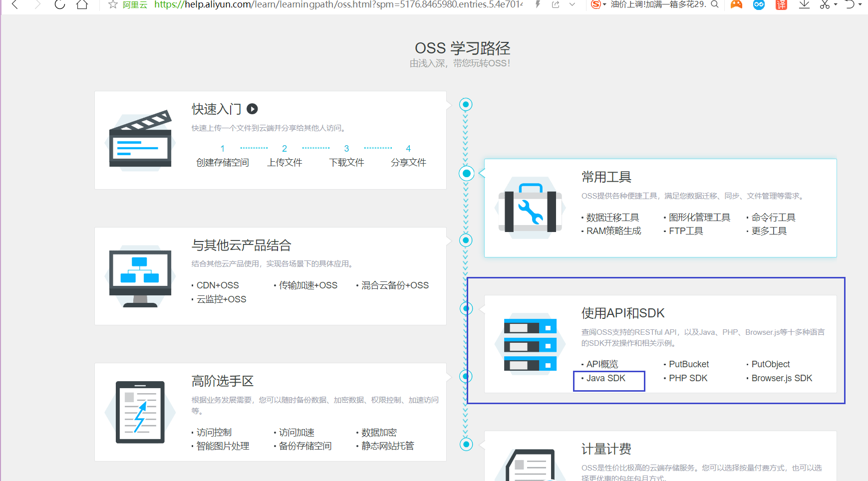
Task: Open 图形化管理工具 link
Action: (699, 217)
